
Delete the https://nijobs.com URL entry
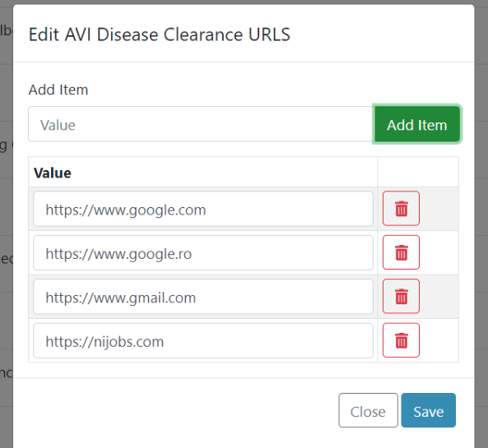(401, 340)
